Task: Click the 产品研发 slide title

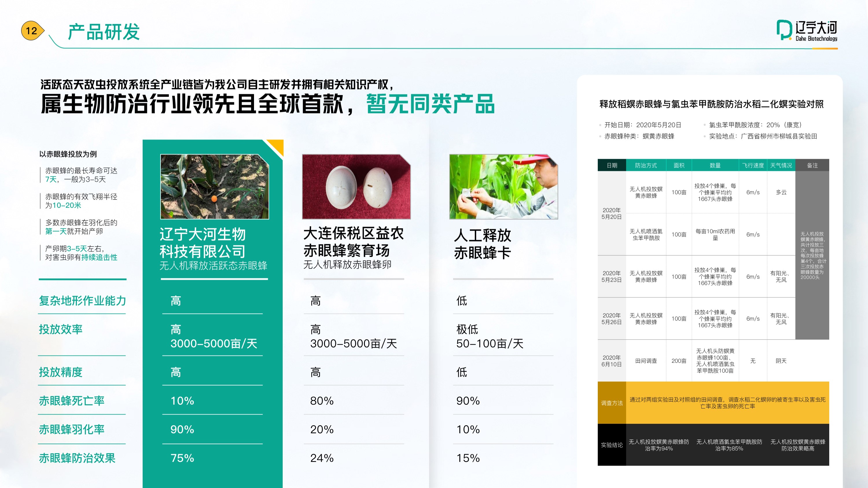Action: coord(104,32)
